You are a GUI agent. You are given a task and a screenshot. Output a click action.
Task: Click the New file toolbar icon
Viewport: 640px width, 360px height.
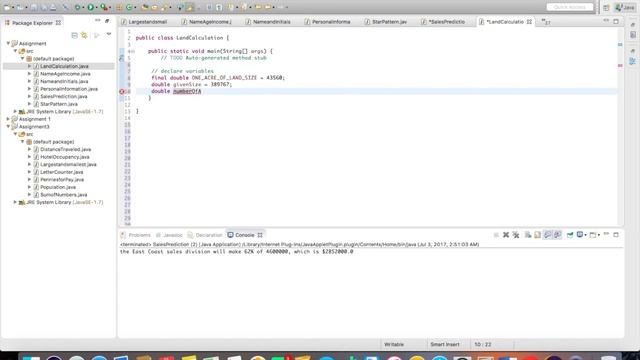click(x=7, y=7)
